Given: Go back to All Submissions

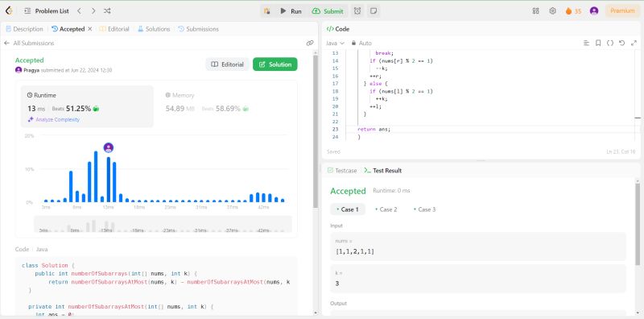Looking at the screenshot, I should click(x=29, y=43).
